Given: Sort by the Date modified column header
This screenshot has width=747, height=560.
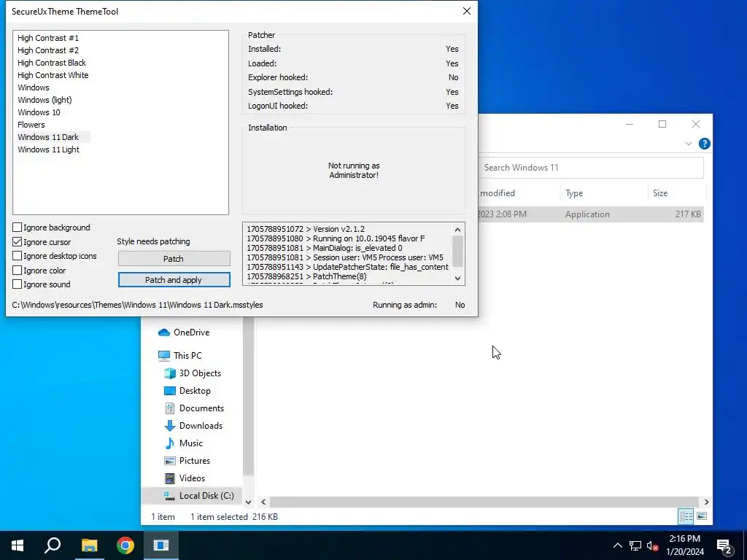Looking at the screenshot, I should [519, 192].
